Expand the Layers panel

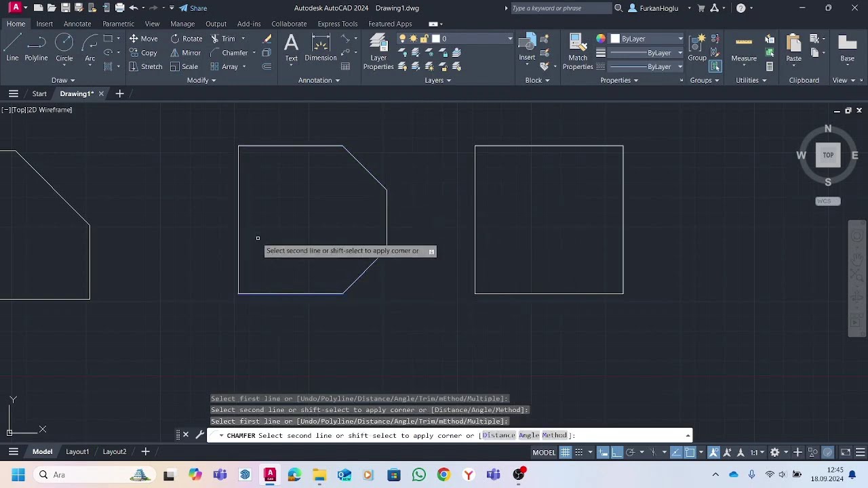437,80
